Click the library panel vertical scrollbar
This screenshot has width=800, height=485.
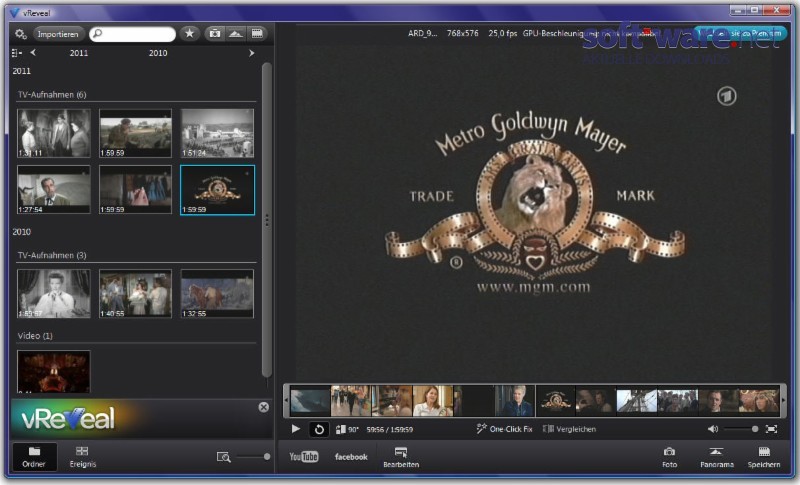point(266,219)
